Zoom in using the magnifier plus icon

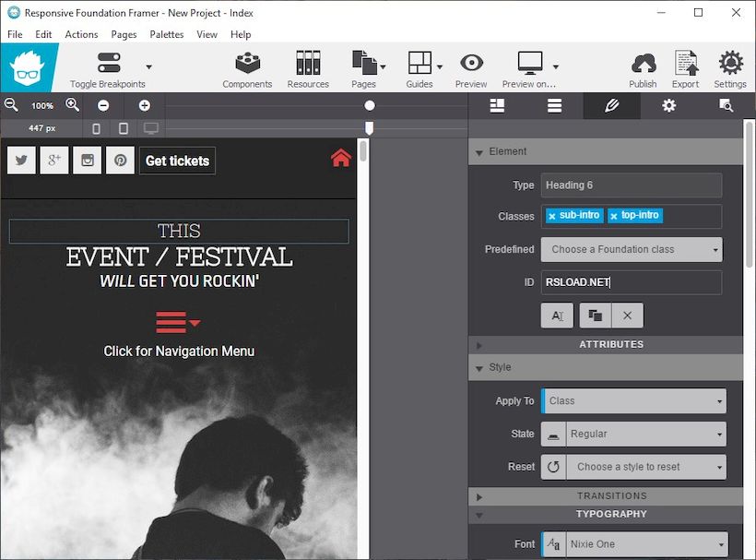coord(72,105)
